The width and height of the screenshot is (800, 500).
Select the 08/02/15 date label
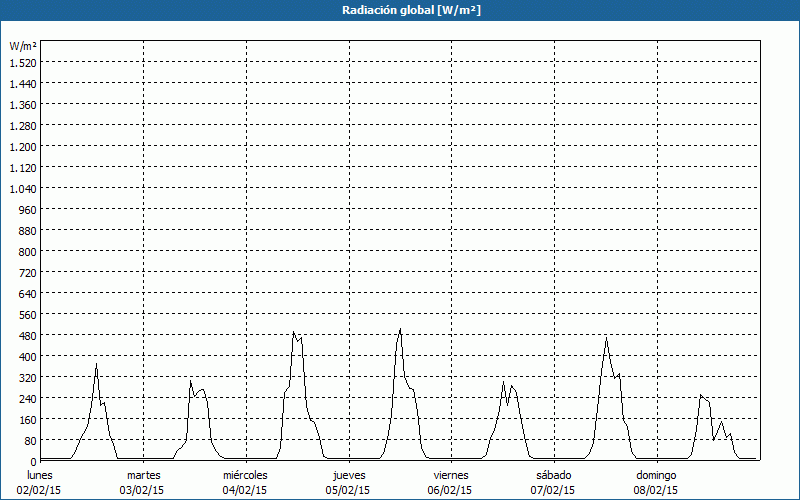click(656, 490)
